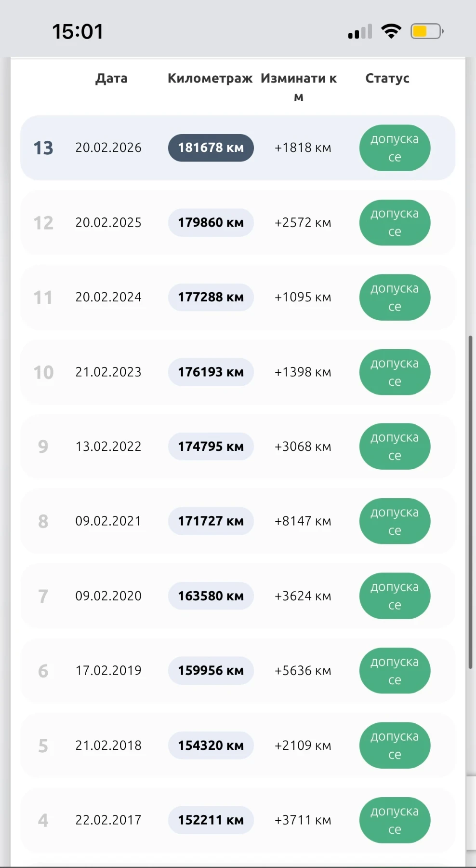Select the 181678 км mileage badge
Viewport: 476px width, 868px height.
(211, 148)
